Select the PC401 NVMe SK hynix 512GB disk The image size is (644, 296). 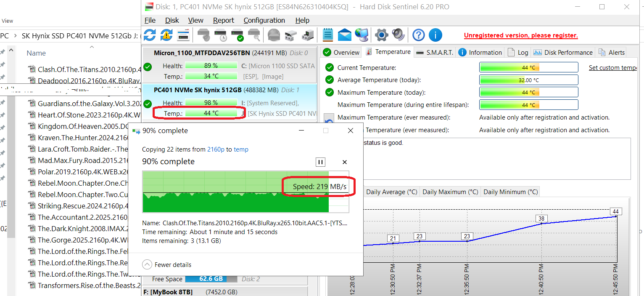(x=230, y=102)
